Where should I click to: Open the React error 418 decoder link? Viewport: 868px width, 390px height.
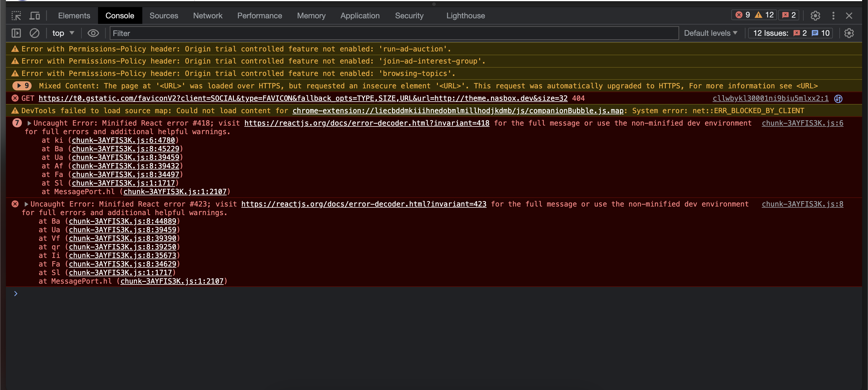point(367,123)
